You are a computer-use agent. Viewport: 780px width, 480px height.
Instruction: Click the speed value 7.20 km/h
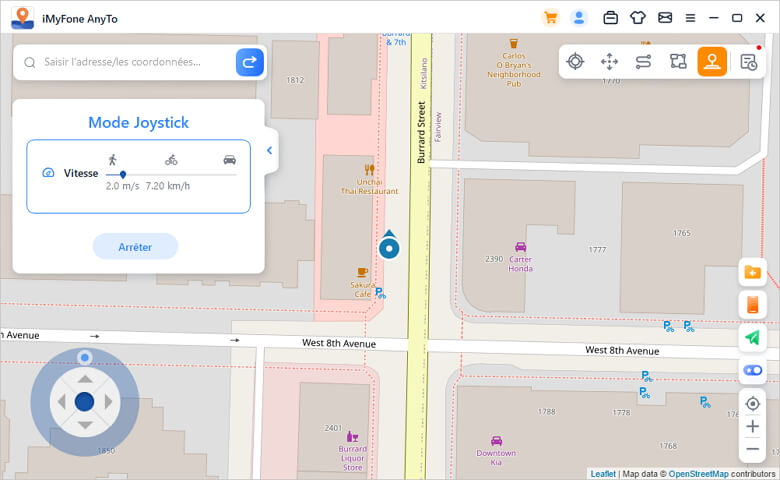pos(168,186)
